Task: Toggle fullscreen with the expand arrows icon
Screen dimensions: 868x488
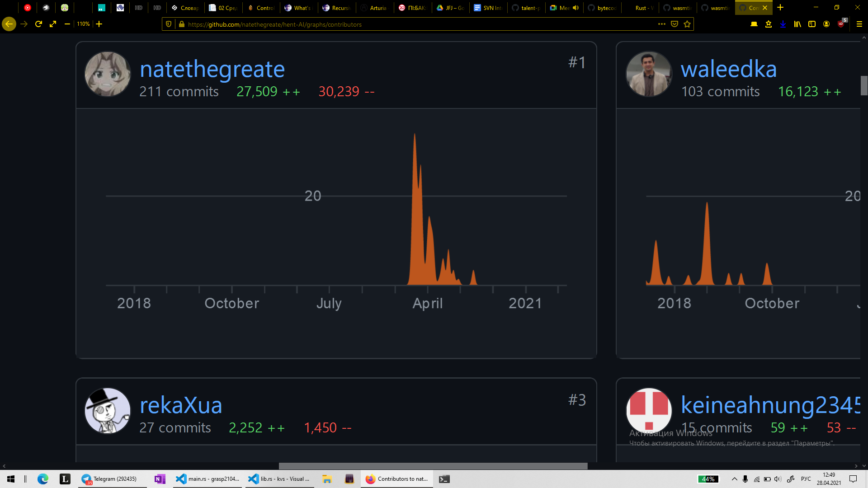Action: click(x=53, y=24)
